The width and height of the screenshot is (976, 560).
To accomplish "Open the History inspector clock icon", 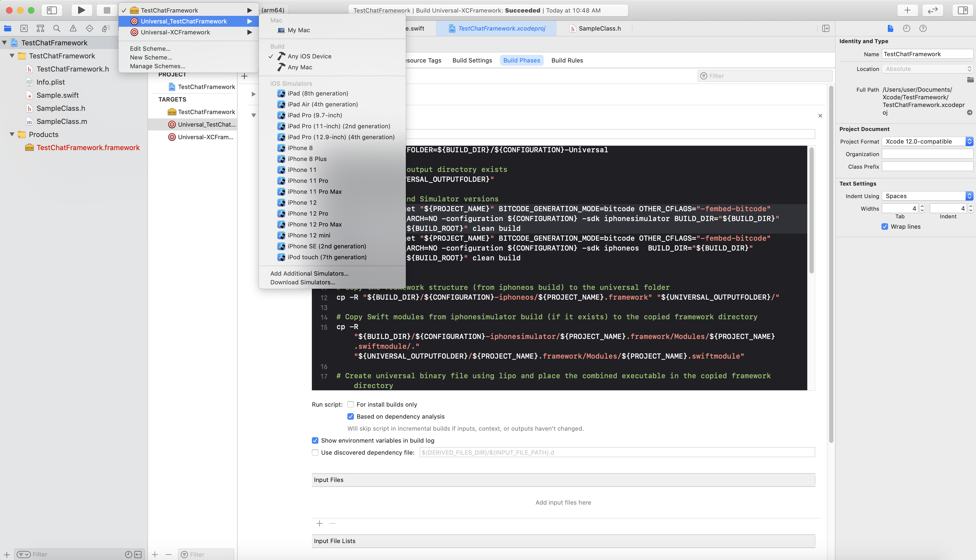I will (x=906, y=28).
